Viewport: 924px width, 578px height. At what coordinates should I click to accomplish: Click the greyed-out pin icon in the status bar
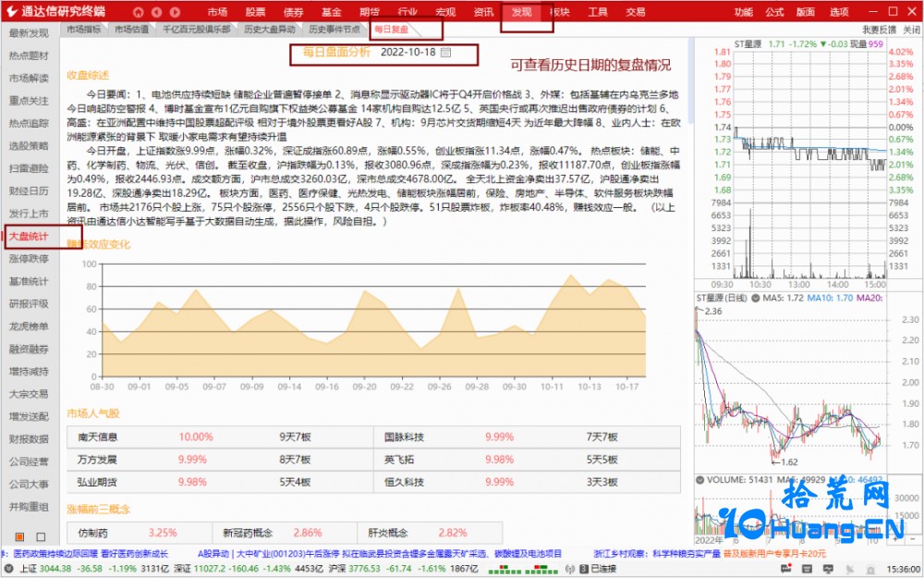tap(850, 570)
